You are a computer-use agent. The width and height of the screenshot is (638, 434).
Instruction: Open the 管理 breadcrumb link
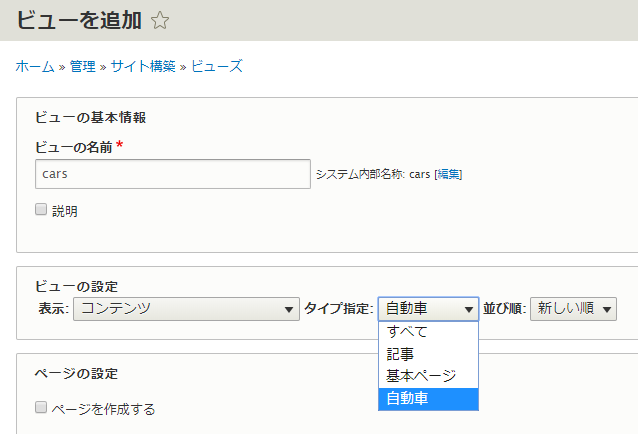click(82, 67)
